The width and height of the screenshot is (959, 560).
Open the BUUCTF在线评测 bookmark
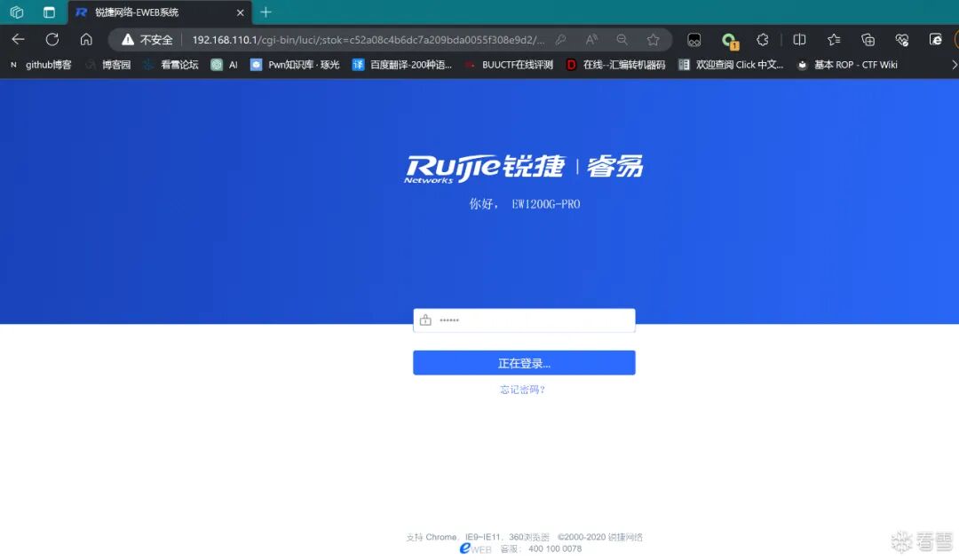click(x=509, y=65)
